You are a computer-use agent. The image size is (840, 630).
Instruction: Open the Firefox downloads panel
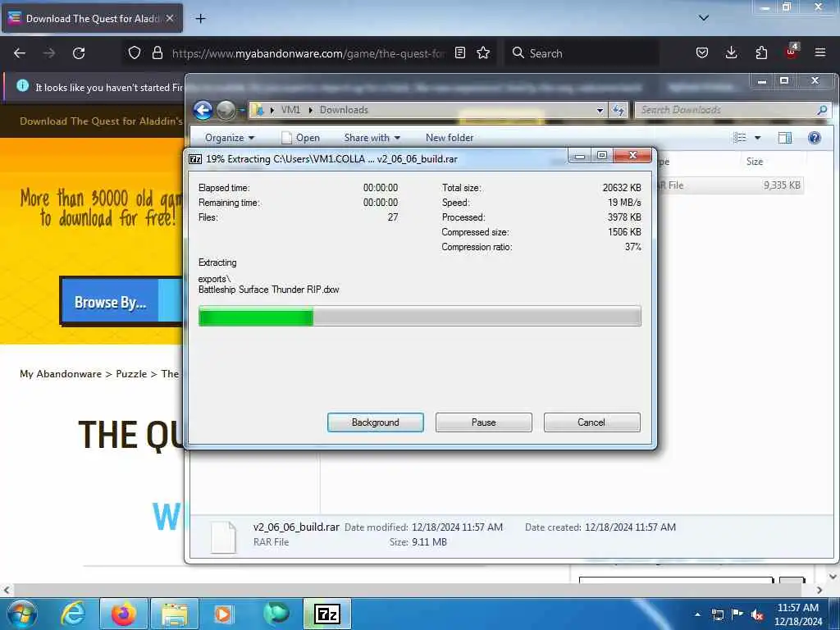731,53
